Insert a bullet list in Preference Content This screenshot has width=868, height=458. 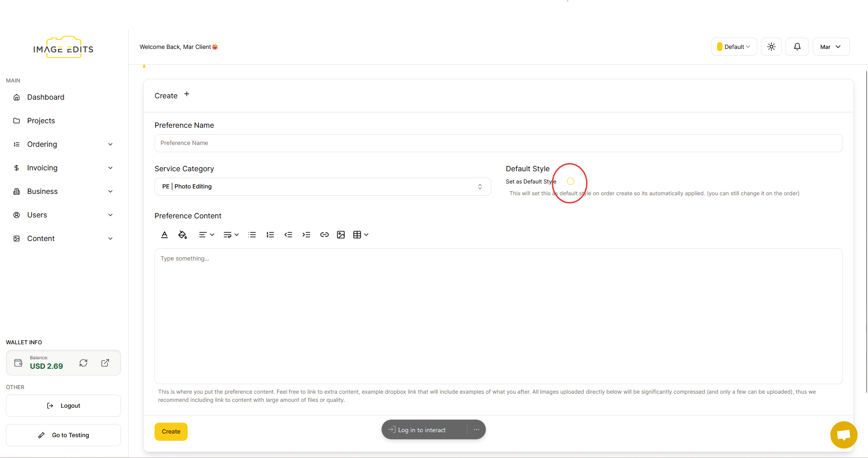(252, 235)
